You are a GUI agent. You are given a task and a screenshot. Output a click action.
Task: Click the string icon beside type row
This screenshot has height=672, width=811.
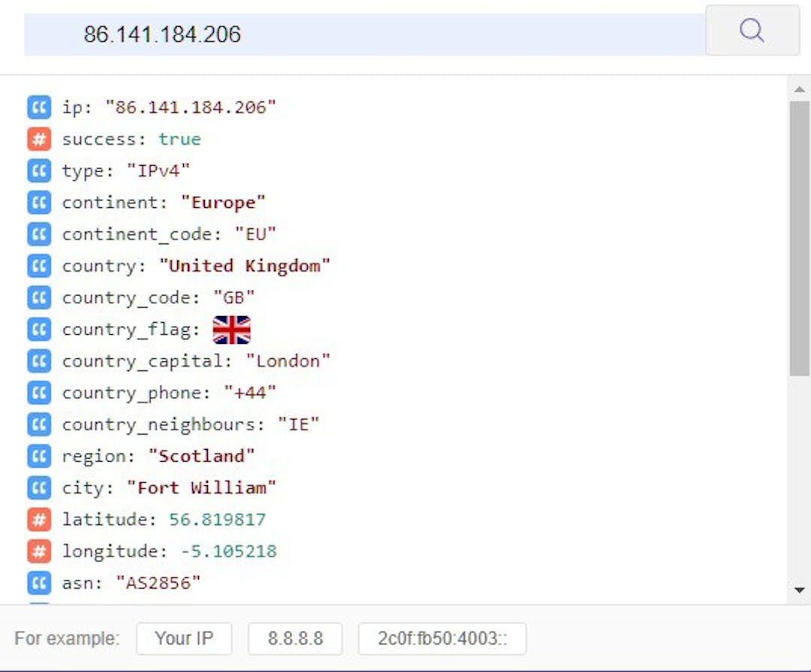click(39, 170)
